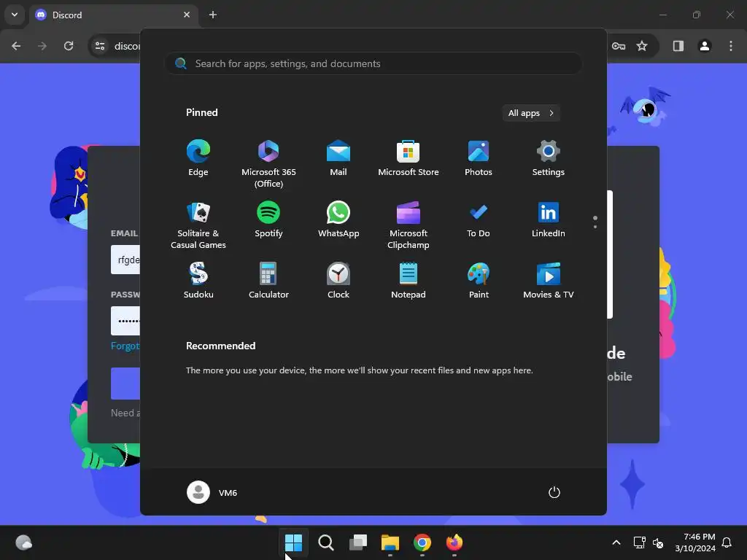Screen dimensions: 747x560
Task: Launch Movies & TV app
Action: 549,281
